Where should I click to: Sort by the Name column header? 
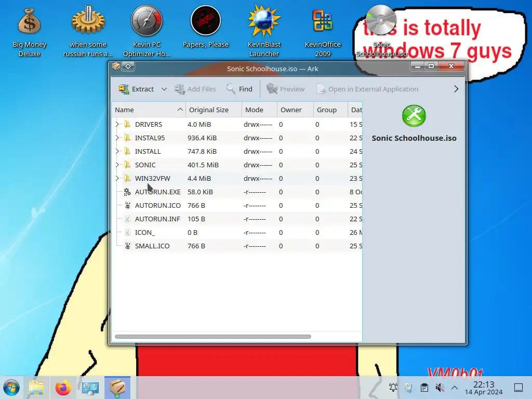click(x=149, y=110)
